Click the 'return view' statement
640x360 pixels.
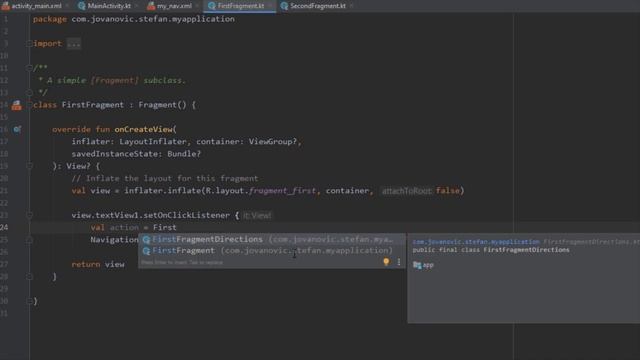98,264
